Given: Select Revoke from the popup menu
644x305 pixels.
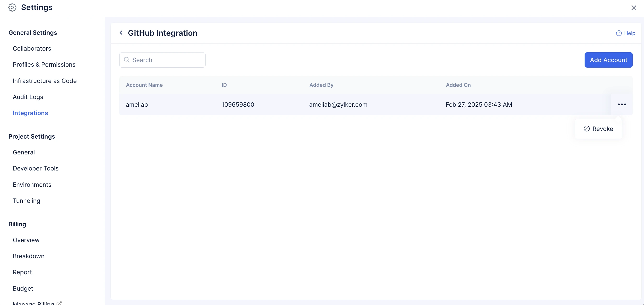Looking at the screenshot, I should 598,129.
